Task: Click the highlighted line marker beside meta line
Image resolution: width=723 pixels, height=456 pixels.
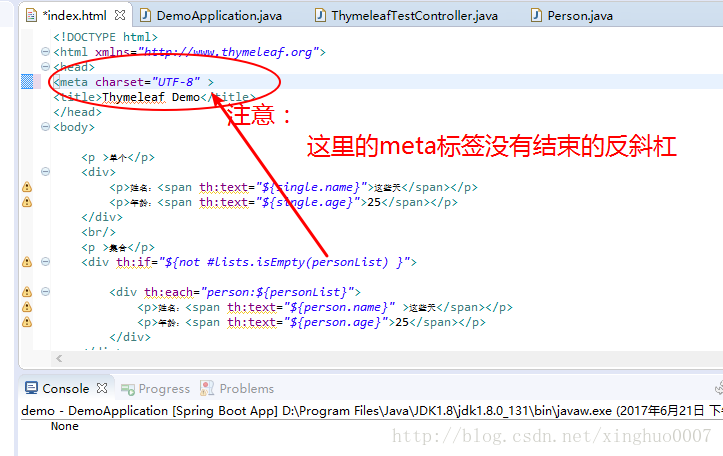Action: click(x=27, y=82)
